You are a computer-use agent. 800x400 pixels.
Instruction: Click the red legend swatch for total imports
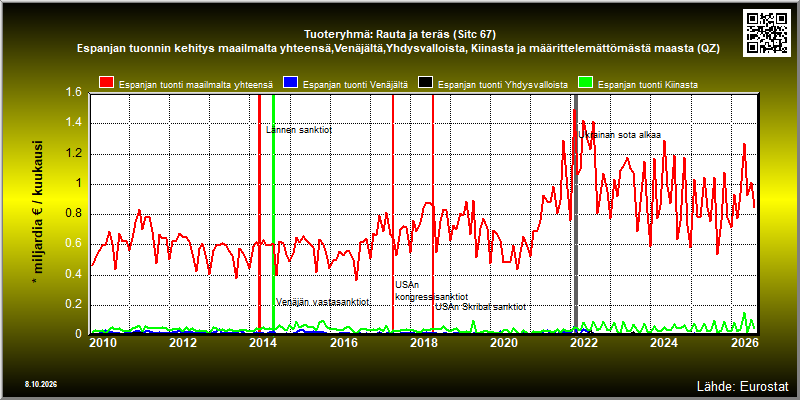click(107, 83)
